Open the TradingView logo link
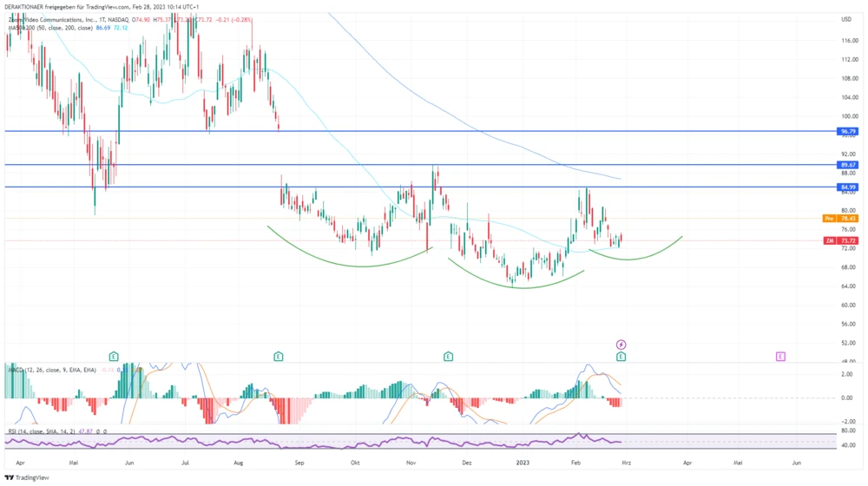 tap(27, 477)
